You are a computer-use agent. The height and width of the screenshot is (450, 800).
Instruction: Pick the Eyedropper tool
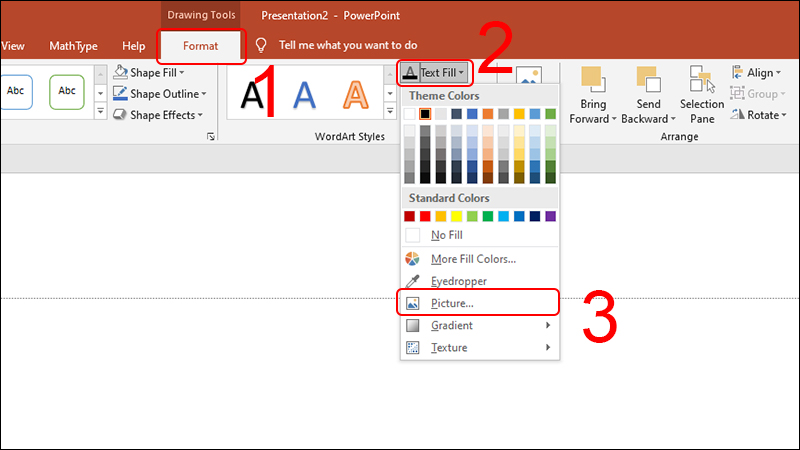(412, 281)
